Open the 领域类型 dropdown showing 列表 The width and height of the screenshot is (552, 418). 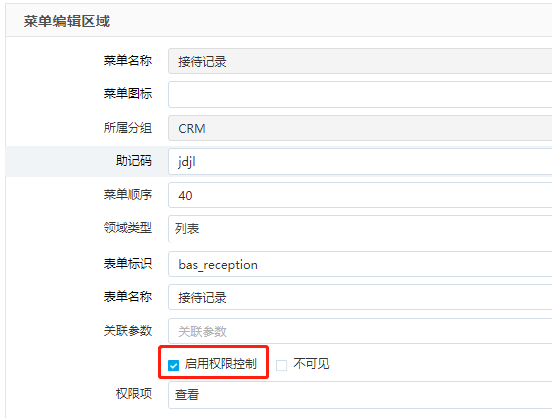pyautogui.click(x=360, y=229)
